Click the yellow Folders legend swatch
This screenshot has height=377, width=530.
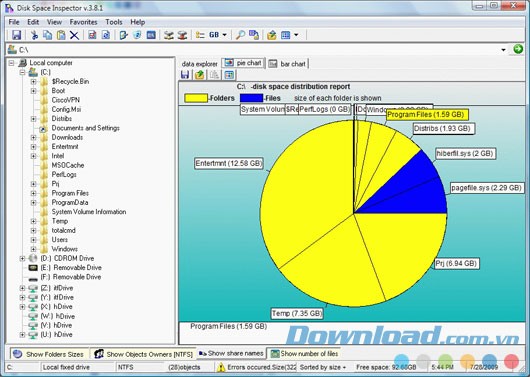[196, 98]
